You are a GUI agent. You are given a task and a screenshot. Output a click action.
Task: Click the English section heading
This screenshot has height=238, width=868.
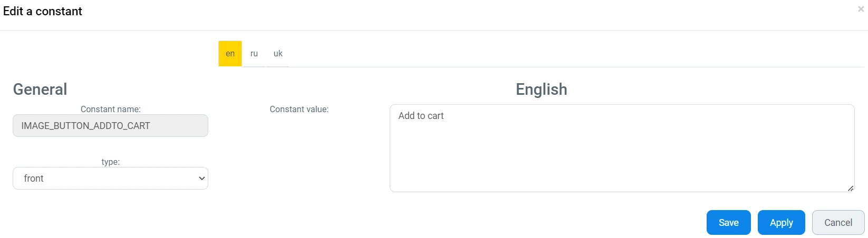pos(541,90)
